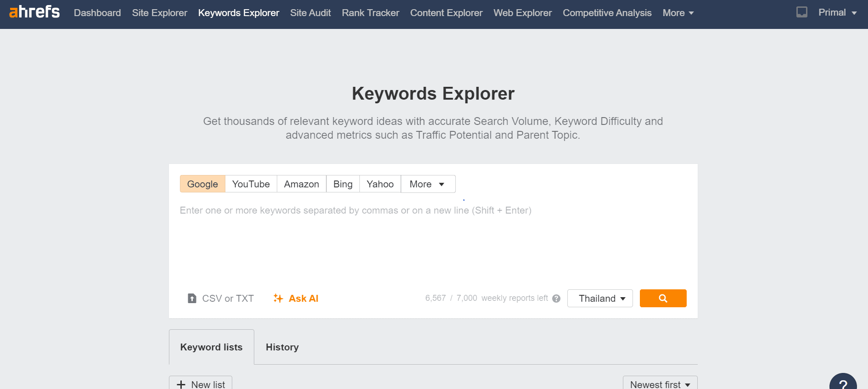Choose the Bing search engine
This screenshot has width=868, height=389.
pyautogui.click(x=343, y=184)
